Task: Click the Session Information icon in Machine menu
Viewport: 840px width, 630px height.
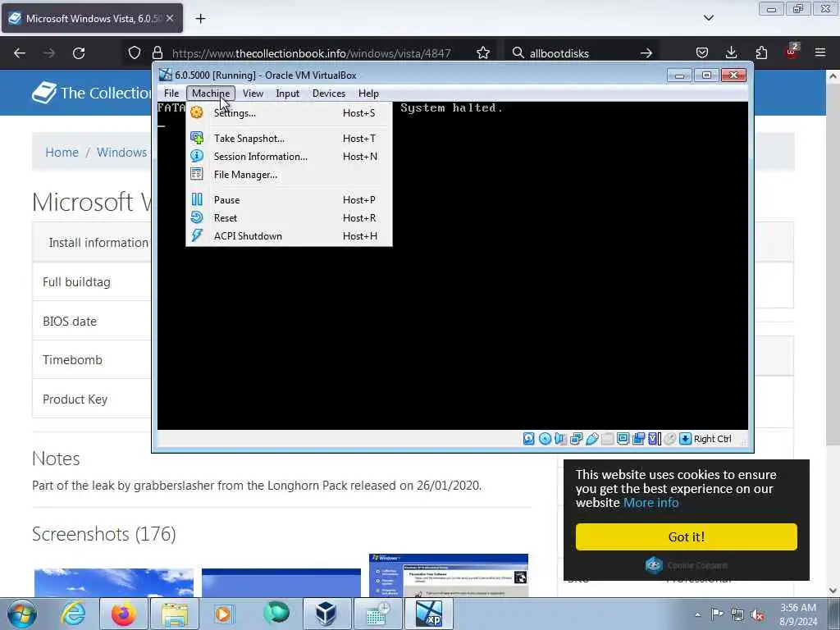Action: 197,156
